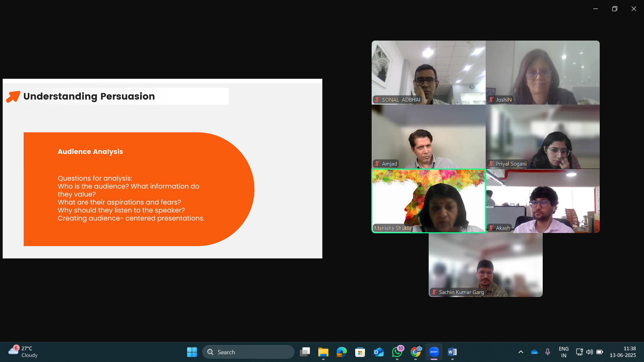Viewport: 644px width, 362px height.
Task: Select Manisha Shukla's active speaker tile
Action: pos(428,201)
